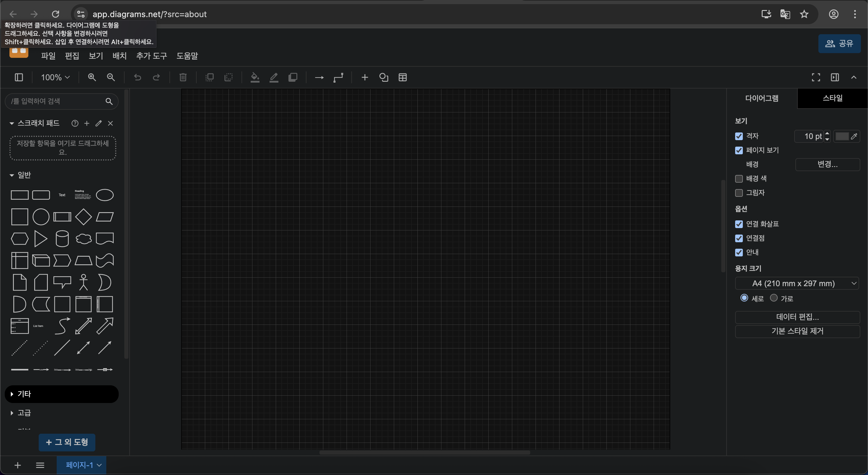The image size is (868, 475).
Task: Open the A4 paper size dropdown
Action: (797, 284)
